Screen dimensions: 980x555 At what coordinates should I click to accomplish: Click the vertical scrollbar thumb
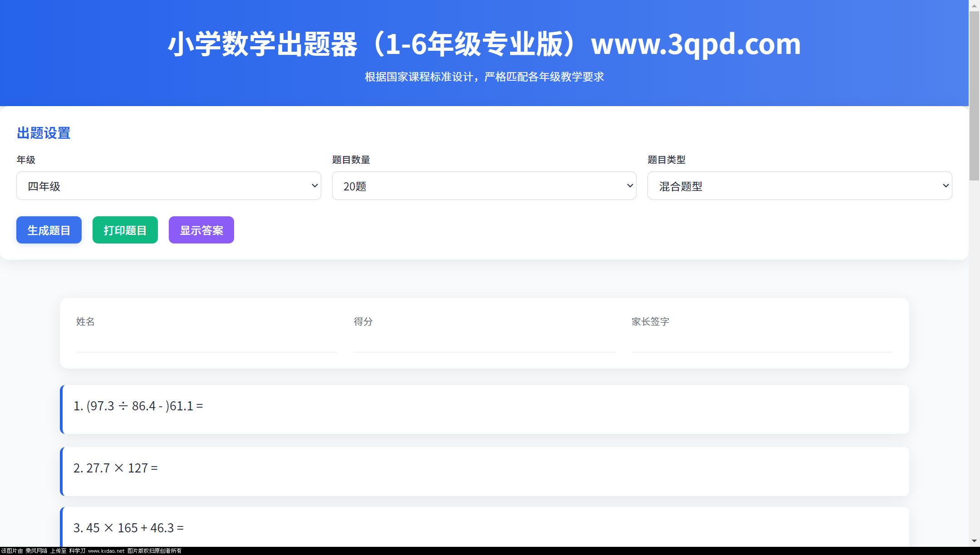point(974,95)
